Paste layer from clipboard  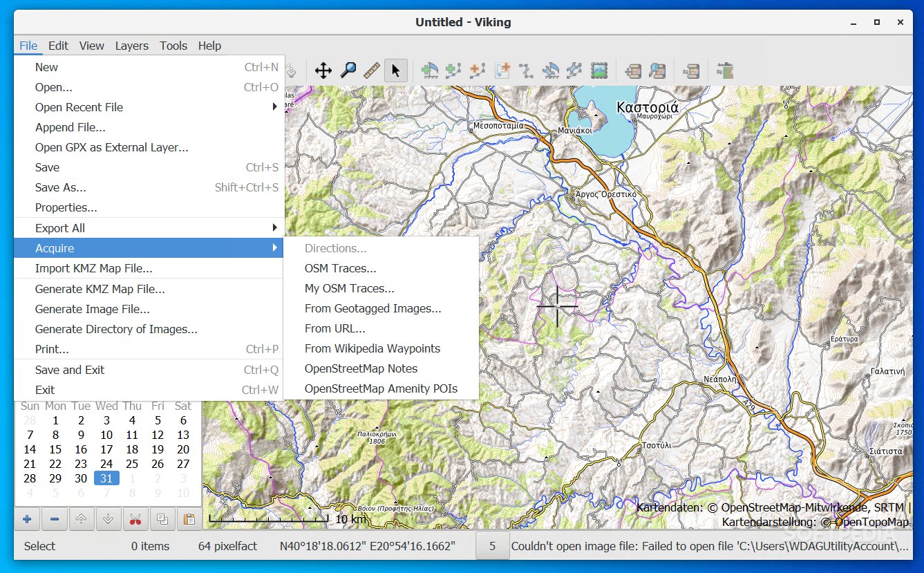[189, 519]
